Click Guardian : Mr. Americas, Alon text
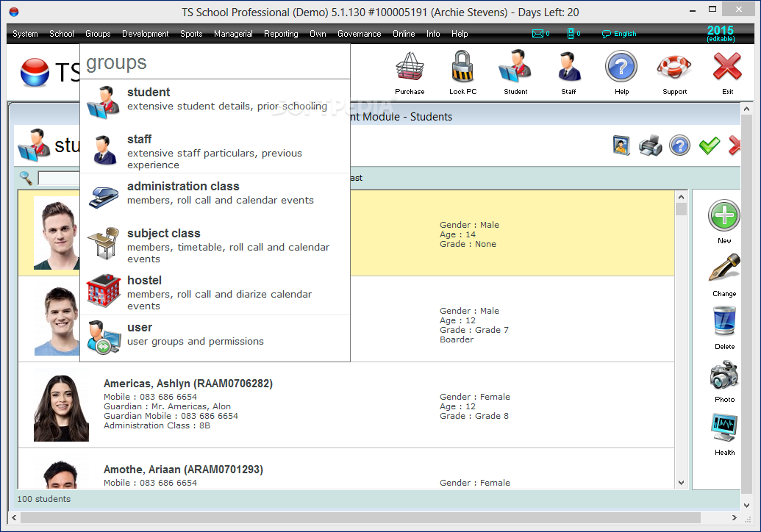 coord(167,406)
